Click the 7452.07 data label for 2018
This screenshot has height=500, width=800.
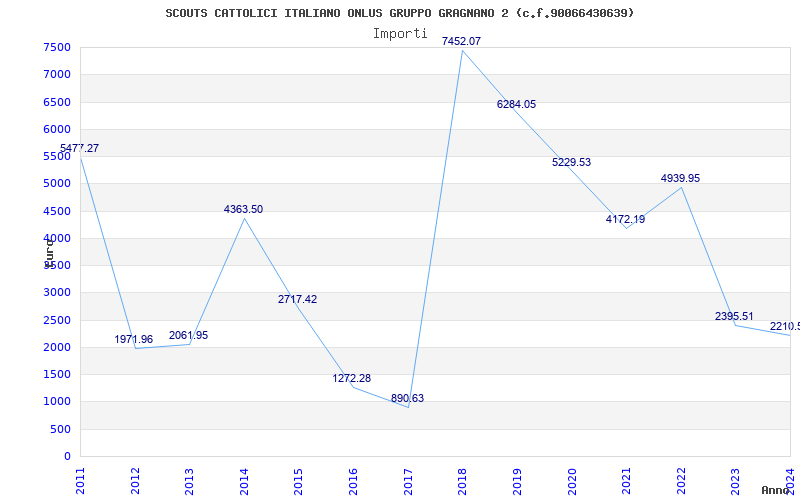(x=461, y=41)
